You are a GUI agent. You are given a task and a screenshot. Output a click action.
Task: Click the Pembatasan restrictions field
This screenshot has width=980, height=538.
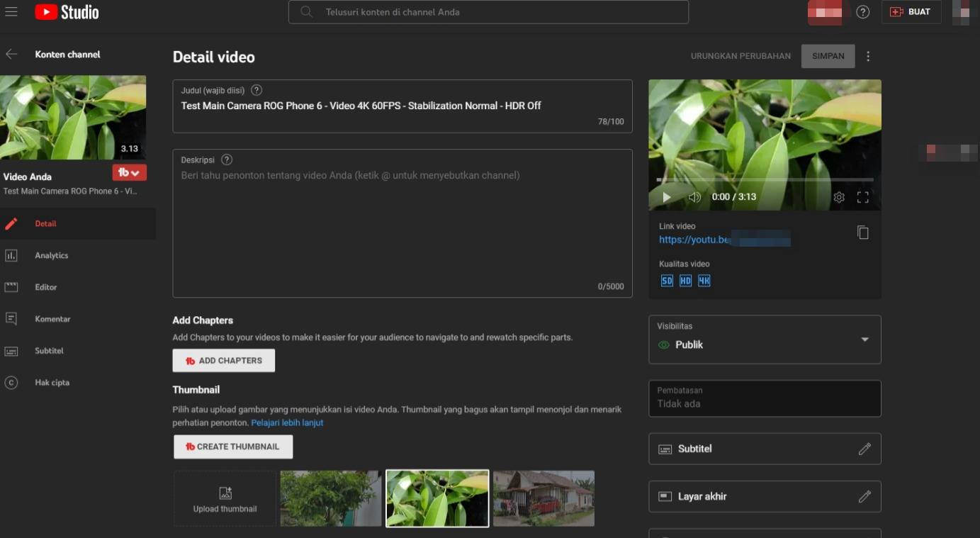click(765, 398)
